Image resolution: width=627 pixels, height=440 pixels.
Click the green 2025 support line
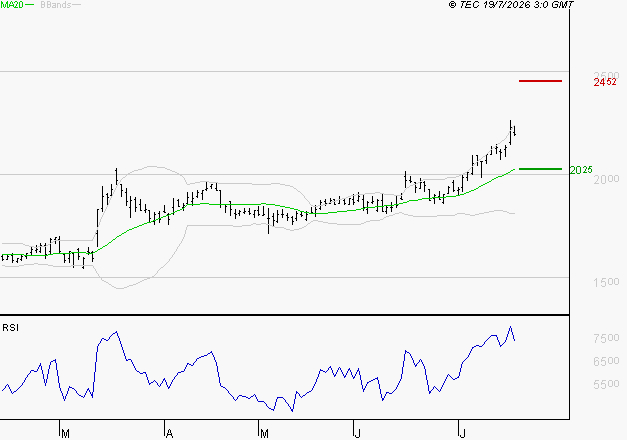[x=540, y=169]
